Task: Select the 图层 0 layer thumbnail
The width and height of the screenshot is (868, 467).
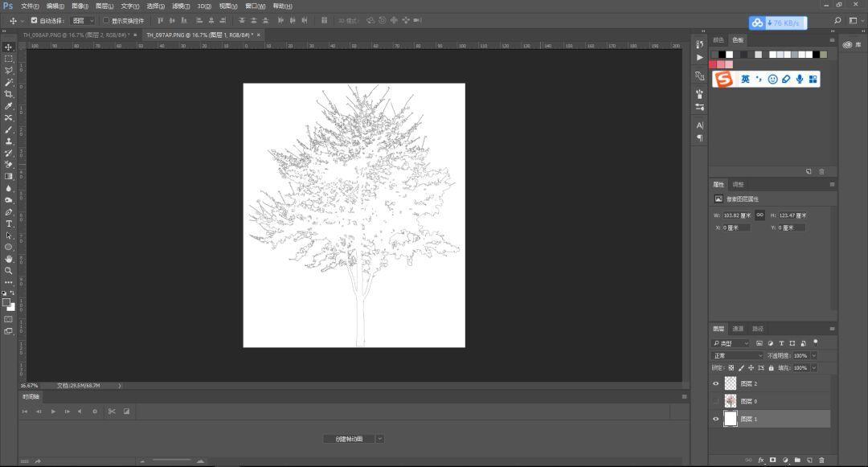Action: pyautogui.click(x=731, y=401)
